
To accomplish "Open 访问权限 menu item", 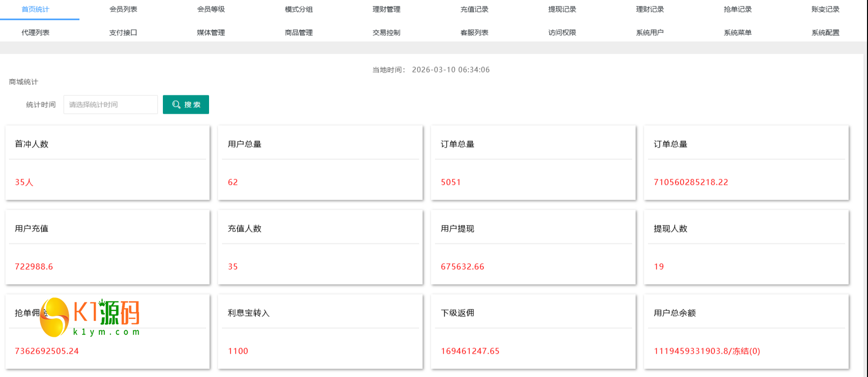I will tap(562, 33).
